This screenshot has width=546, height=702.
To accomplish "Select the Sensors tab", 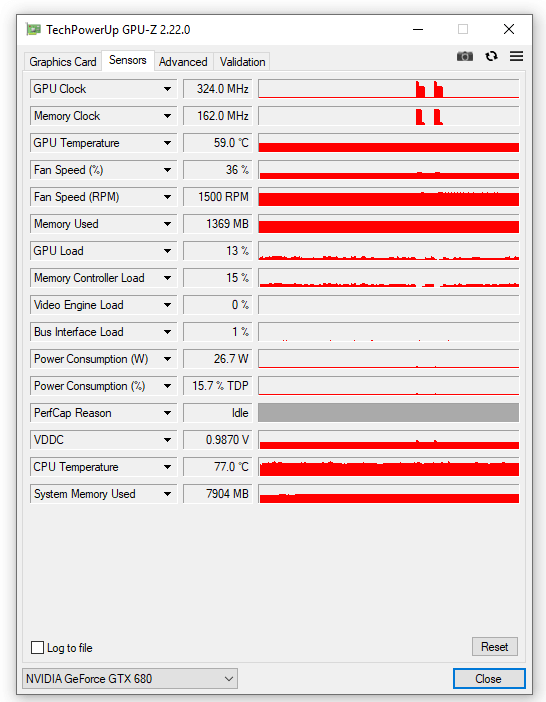I will click(x=128, y=60).
